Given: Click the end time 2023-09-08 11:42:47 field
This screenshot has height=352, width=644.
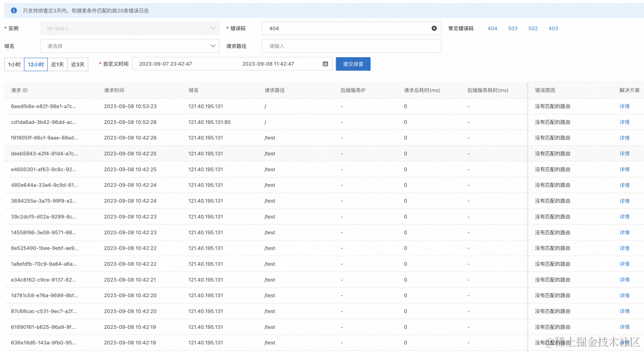Looking at the screenshot, I should click(x=268, y=64).
